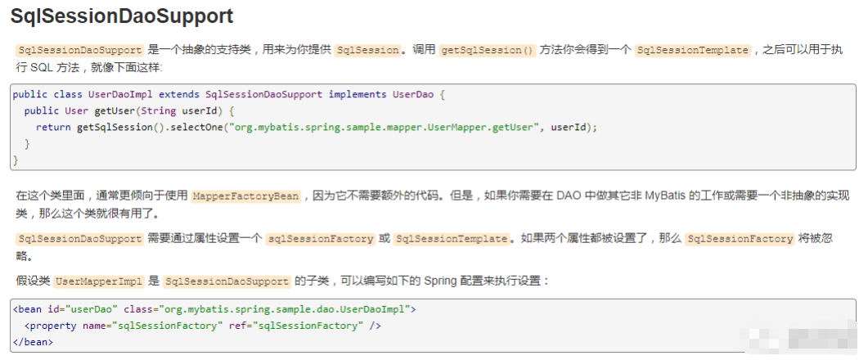The image size is (868, 360).
Task: Click text '行 SQL 方法，就像下面这样:'
Action: [x=88, y=68]
